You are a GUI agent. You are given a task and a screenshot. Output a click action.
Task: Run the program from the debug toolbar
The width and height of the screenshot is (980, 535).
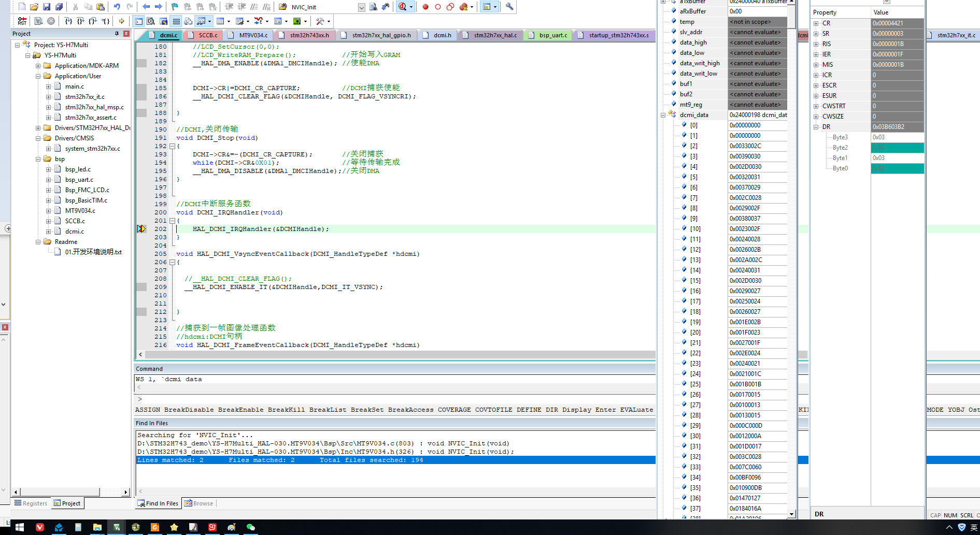pos(38,21)
